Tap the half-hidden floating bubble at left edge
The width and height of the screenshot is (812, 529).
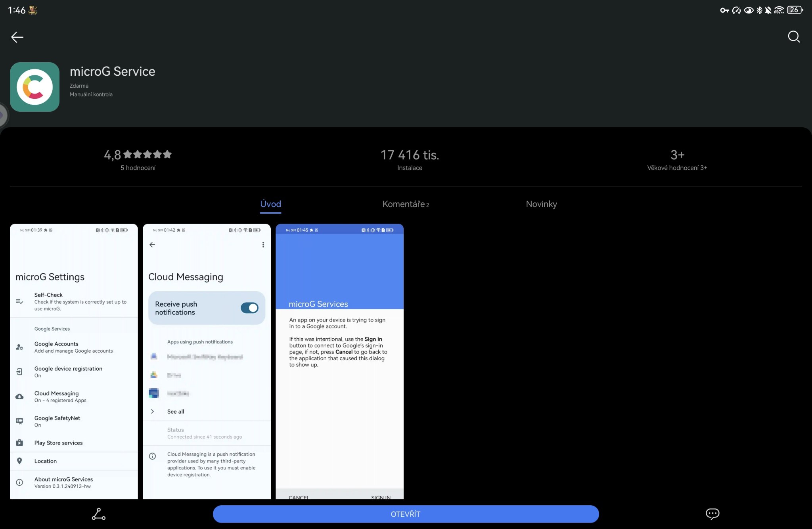(x=3, y=115)
